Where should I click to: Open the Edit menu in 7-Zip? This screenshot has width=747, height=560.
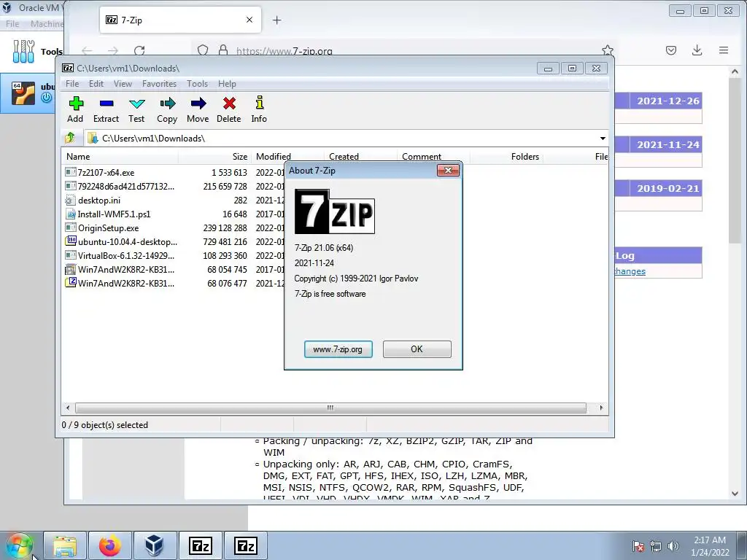[x=96, y=84]
